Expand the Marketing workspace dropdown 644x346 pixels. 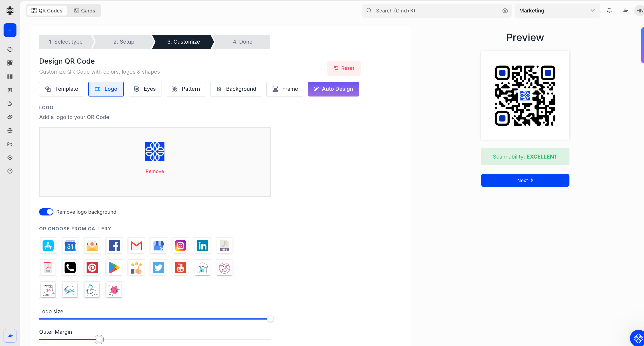pos(557,10)
